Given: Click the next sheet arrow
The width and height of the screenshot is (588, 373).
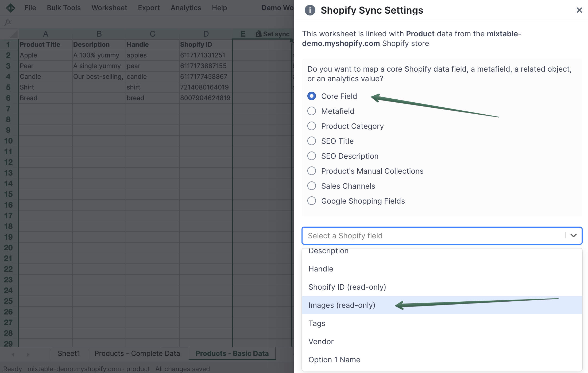Looking at the screenshot, I should 28,354.
